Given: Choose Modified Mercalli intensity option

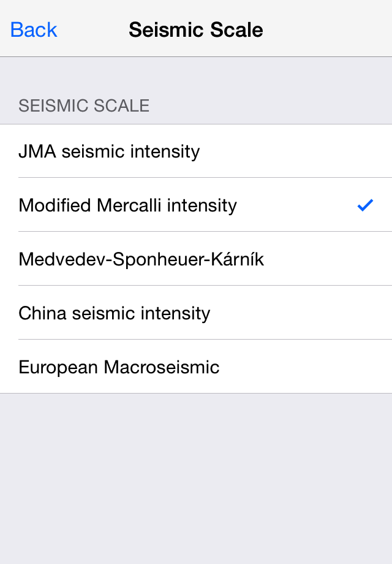Looking at the screenshot, I should coord(196,205).
